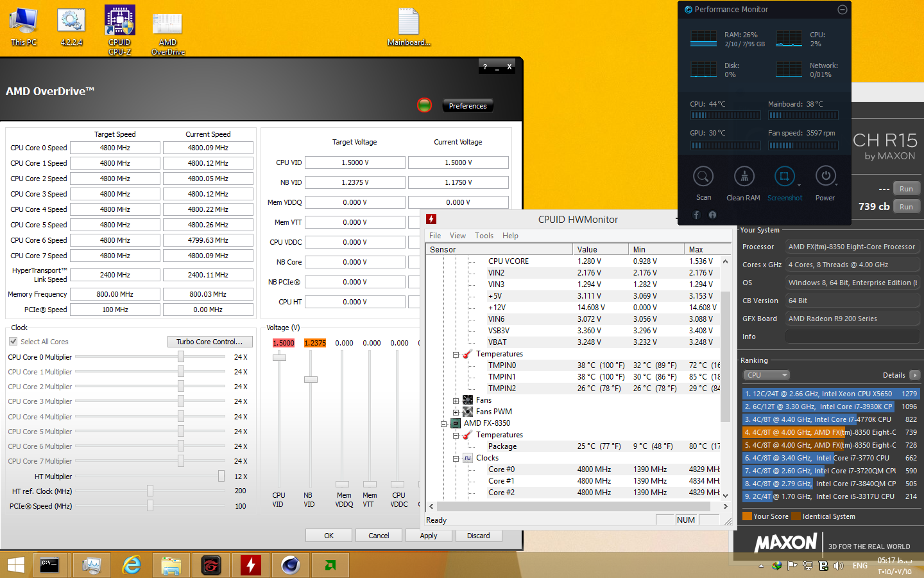The width and height of the screenshot is (924, 578).
Task: Open the View menu in HWMonitor
Action: tap(458, 236)
